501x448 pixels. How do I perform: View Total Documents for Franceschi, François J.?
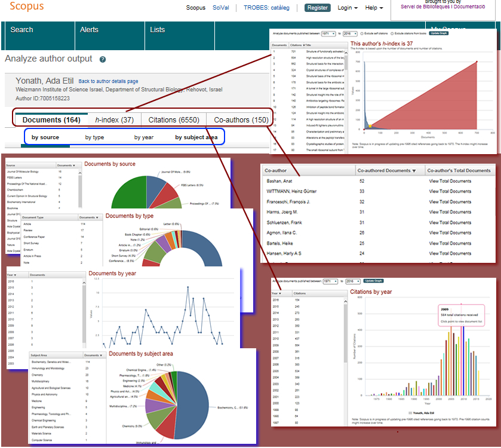pos(450,202)
